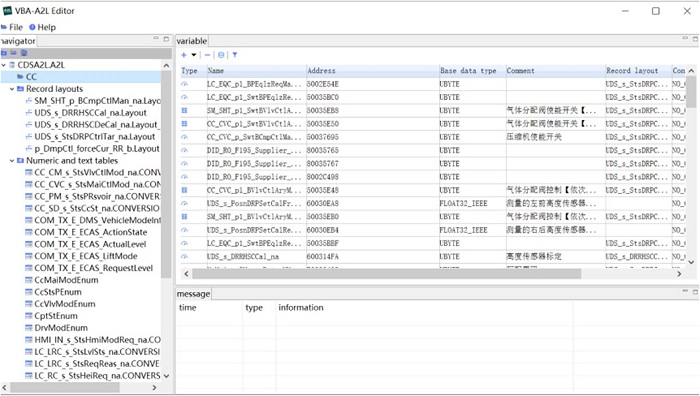The height and width of the screenshot is (396, 700).
Task: Maximize the message panel
Action: pyautogui.click(x=695, y=292)
